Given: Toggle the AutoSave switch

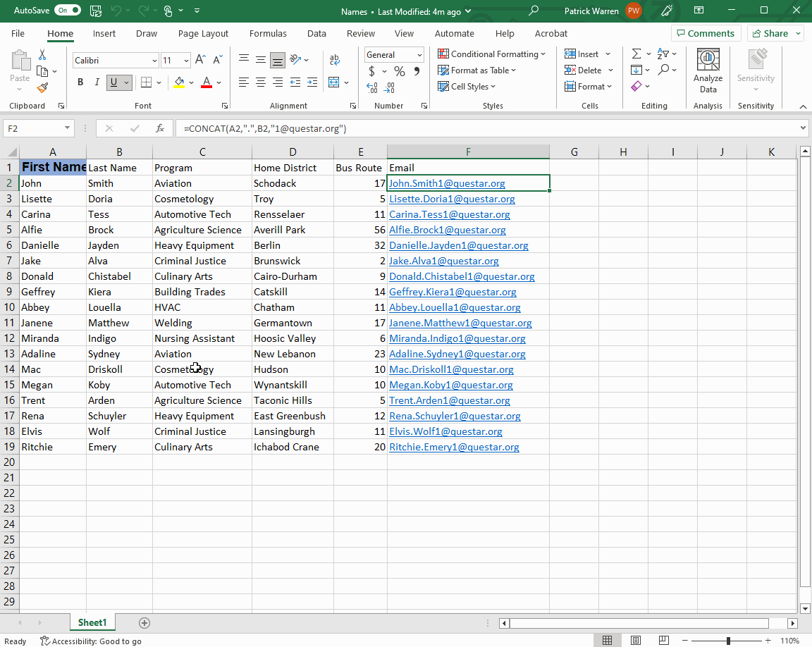Looking at the screenshot, I should pos(68,11).
